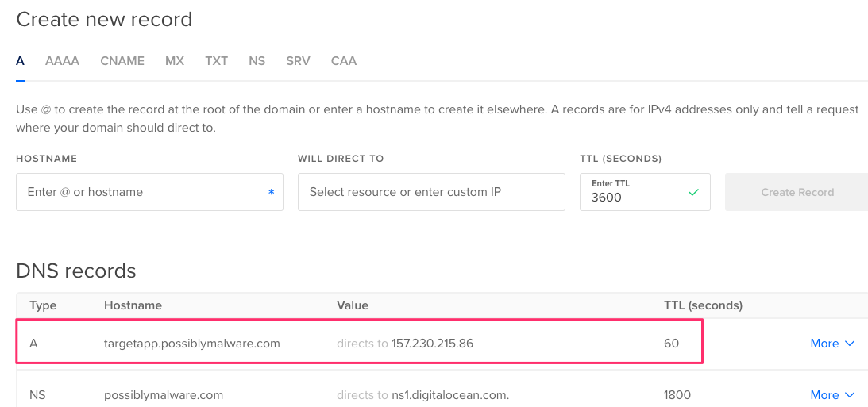The image size is (868, 407).
Task: Expand More menu for targetapp A record
Action: [832, 344]
